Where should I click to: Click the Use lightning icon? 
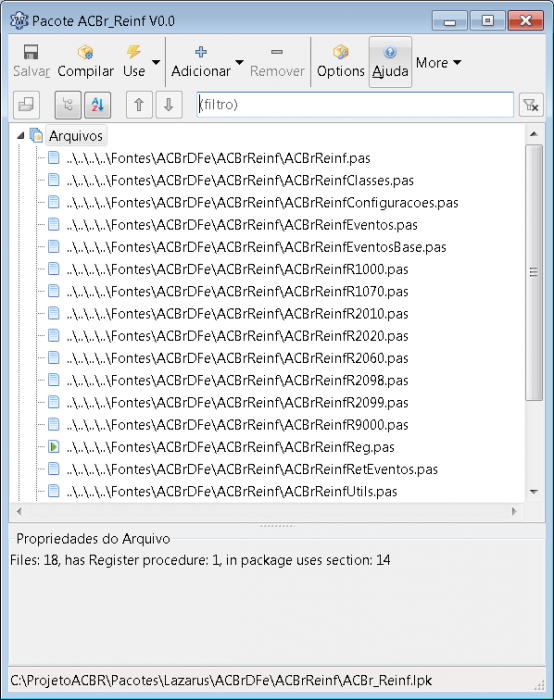133,52
